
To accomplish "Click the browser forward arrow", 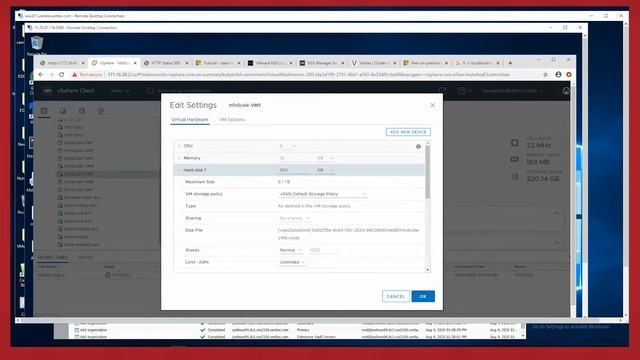I will (51, 75).
